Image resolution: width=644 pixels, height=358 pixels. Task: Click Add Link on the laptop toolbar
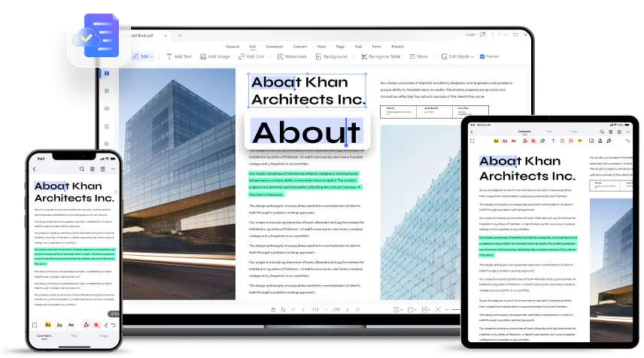point(251,56)
